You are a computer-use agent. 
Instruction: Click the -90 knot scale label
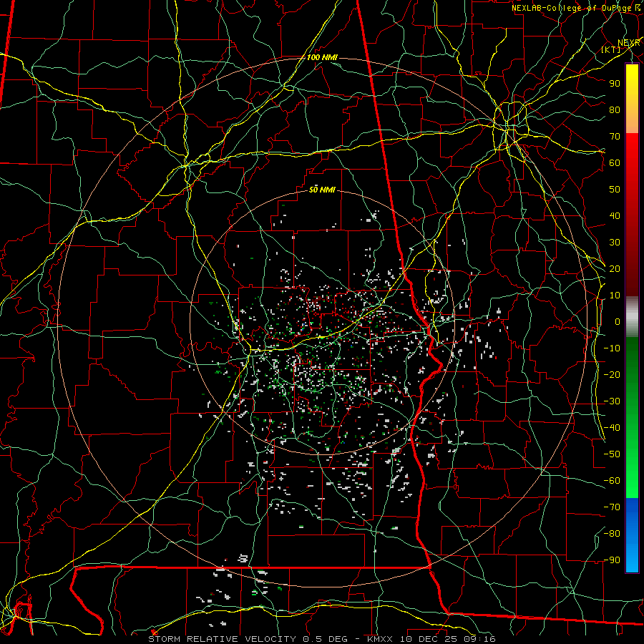[x=612, y=560]
